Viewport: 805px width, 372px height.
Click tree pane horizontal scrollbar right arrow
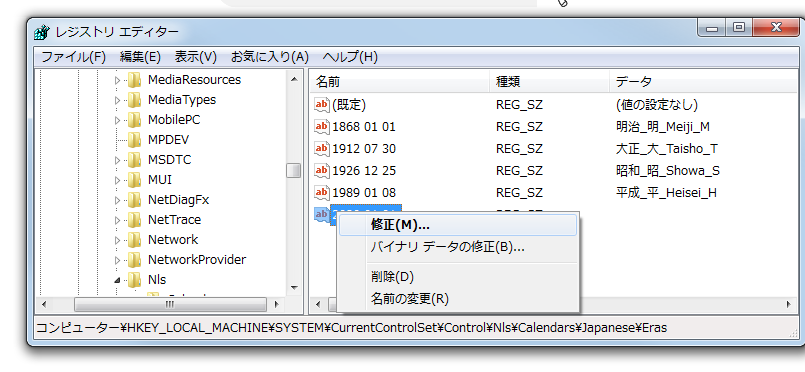point(277,304)
